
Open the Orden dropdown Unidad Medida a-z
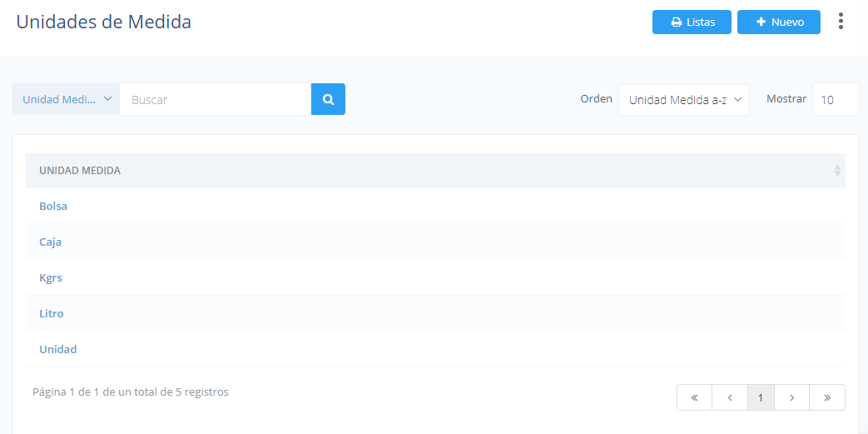(x=684, y=100)
